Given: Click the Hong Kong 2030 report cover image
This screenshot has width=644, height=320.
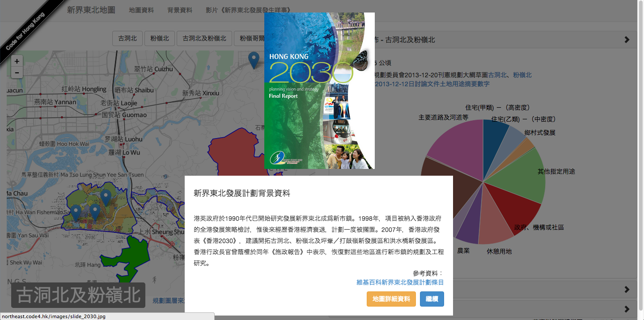Looking at the screenshot, I should [x=319, y=91].
